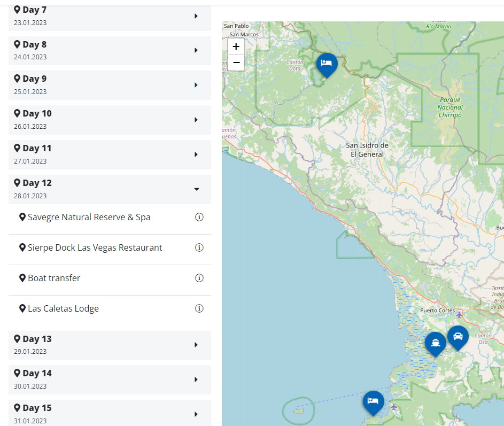Zoom in on the map
Screen dimensions: 504x426
[236, 47]
